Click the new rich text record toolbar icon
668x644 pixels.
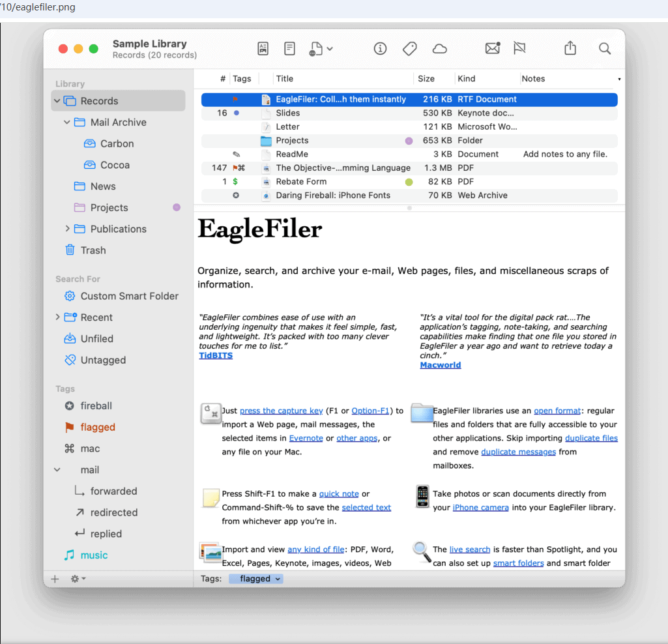[x=263, y=49]
